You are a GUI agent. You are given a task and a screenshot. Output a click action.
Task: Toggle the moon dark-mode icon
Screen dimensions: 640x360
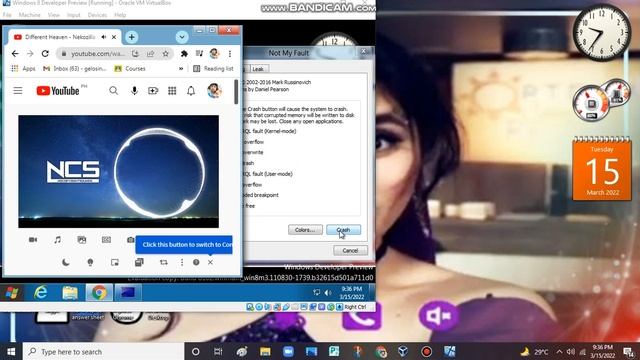[x=66, y=262]
